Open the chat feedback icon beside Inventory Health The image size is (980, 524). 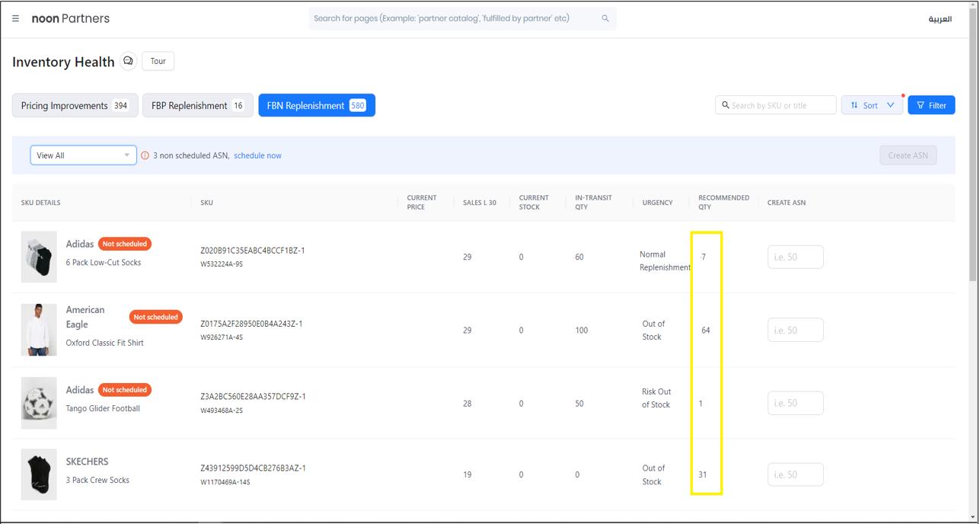pyautogui.click(x=128, y=62)
